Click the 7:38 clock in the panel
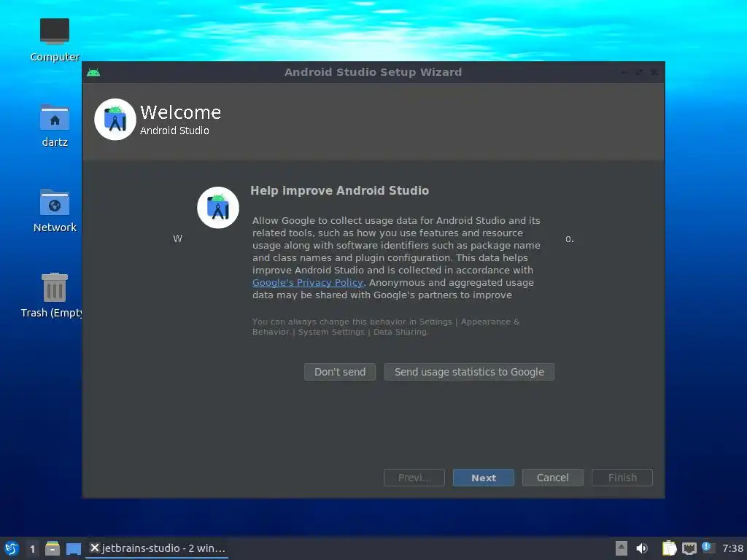This screenshot has height=560, width=747. pos(732,548)
